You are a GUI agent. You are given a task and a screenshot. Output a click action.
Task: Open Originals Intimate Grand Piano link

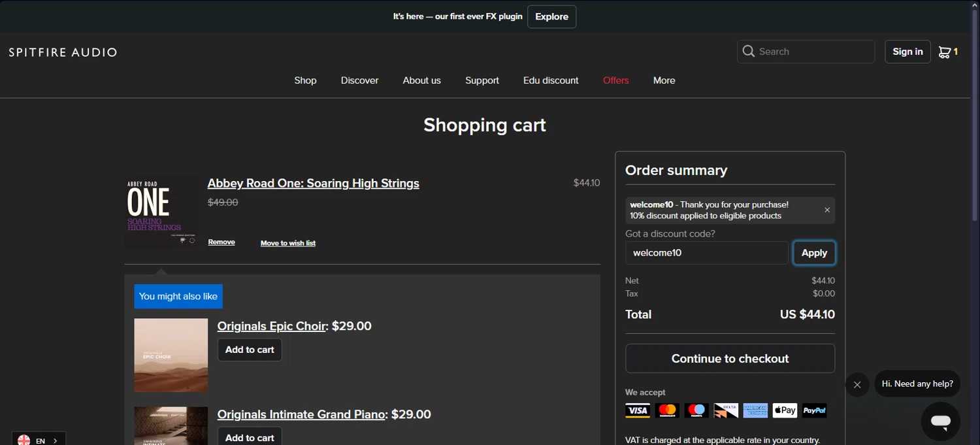[301, 414]
